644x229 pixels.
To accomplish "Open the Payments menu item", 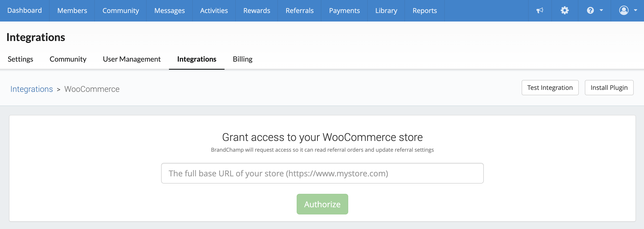I will click(x=344, y=11).
